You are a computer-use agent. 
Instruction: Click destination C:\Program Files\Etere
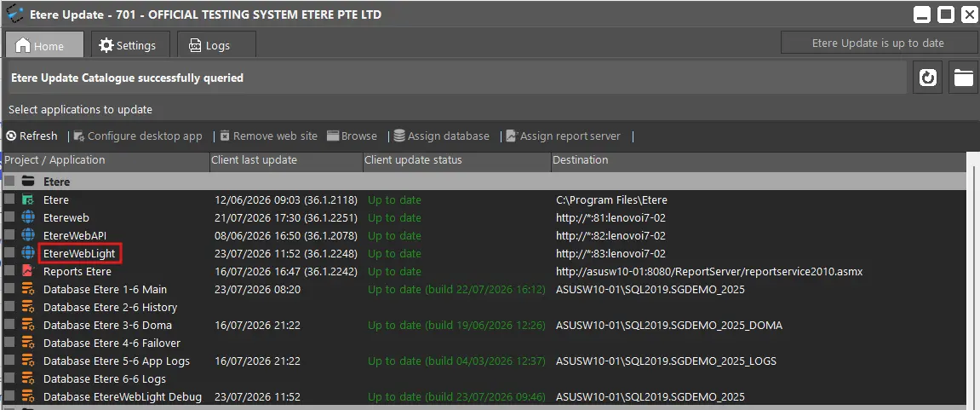click(x=612, y=200)
